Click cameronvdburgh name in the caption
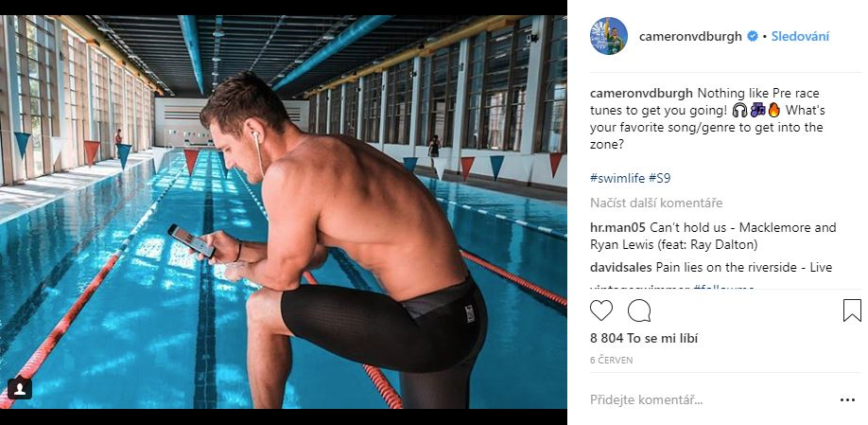Viewport: 868px width, 425px height. pos(641,93)
